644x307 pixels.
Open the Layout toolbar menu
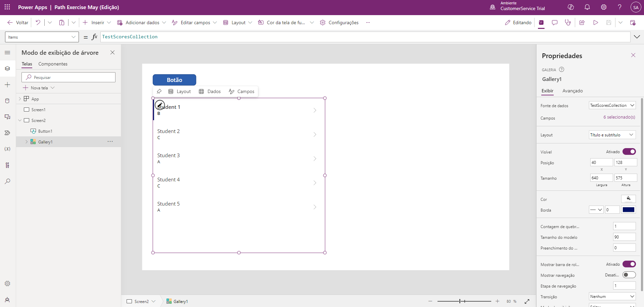(x=237, y=23)
